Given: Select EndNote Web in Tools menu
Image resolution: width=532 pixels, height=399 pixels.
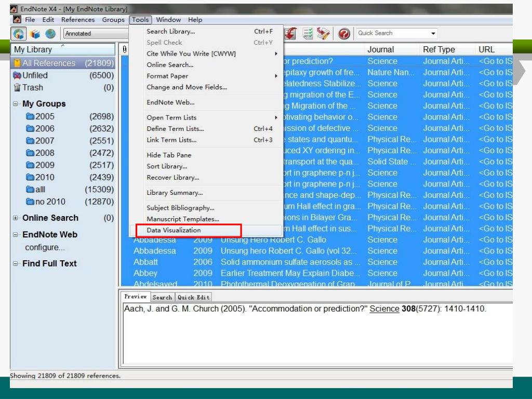Looking at the screenshot, I should [206, 102].
